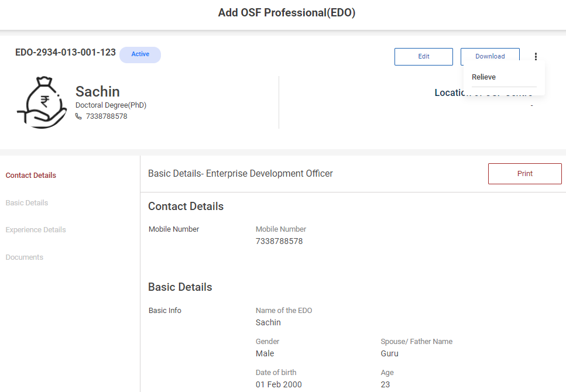Viewport: 566px width, 392px height.
Task: Download the EDO profile
Action: 489,57
